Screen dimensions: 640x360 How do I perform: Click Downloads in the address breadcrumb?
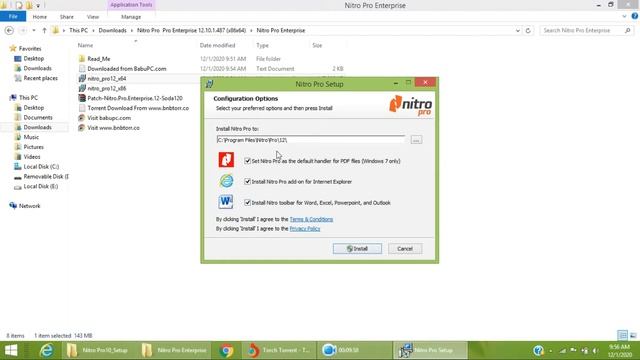112,31
